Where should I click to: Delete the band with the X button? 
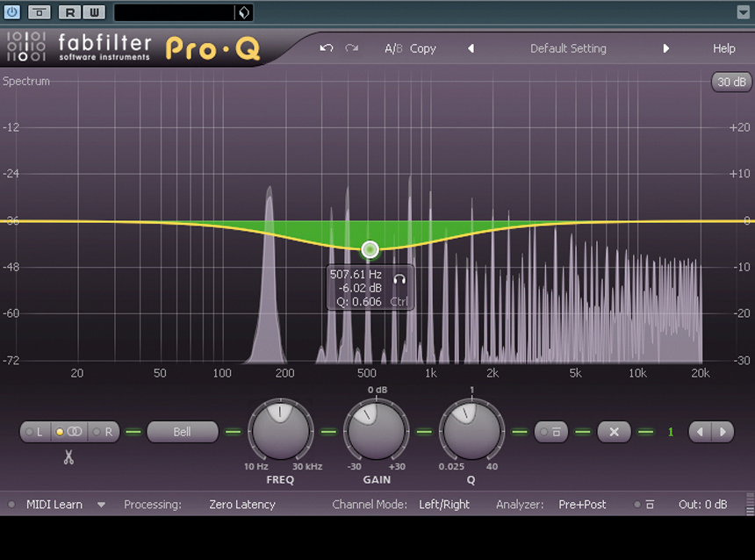614,432
